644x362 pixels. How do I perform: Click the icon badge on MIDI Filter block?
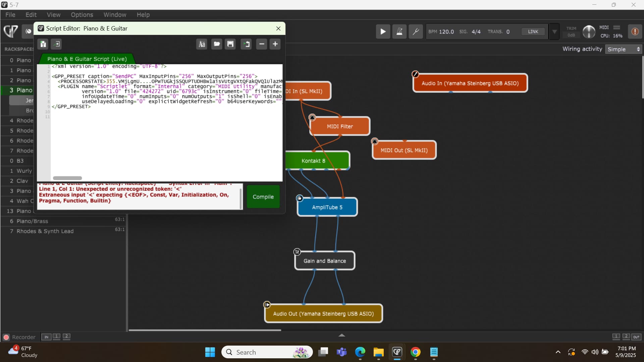tap(312, 117)
